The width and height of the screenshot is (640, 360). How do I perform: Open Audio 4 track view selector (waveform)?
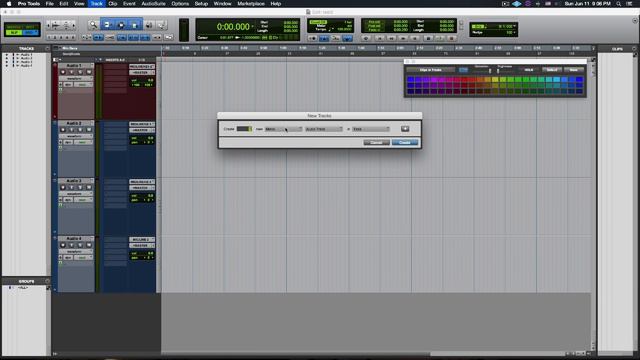76,251
